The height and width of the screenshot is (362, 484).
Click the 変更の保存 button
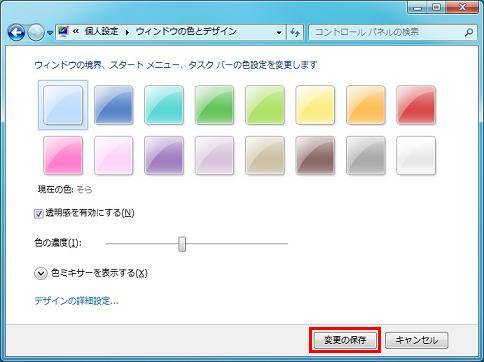point(345,340)
